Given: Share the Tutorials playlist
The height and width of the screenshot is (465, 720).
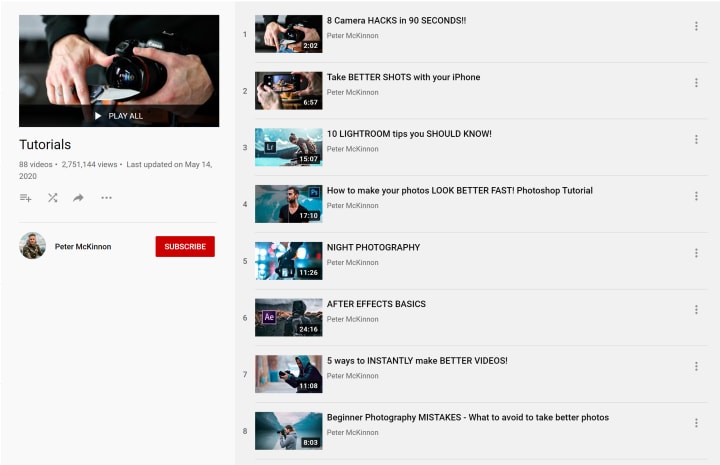Looking at the screenshot, I should tap(79, 198).
